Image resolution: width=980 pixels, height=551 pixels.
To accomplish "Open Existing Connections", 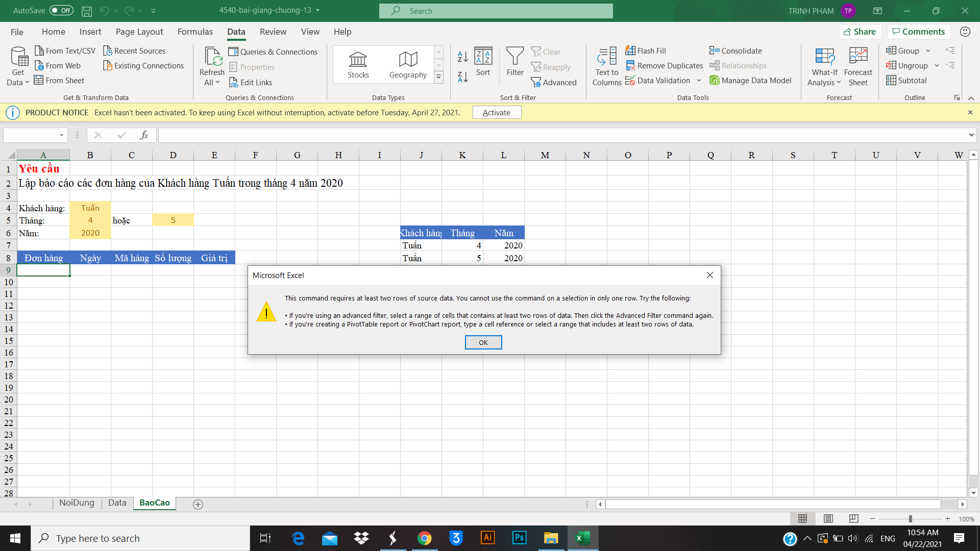I will tap(143, 65).
